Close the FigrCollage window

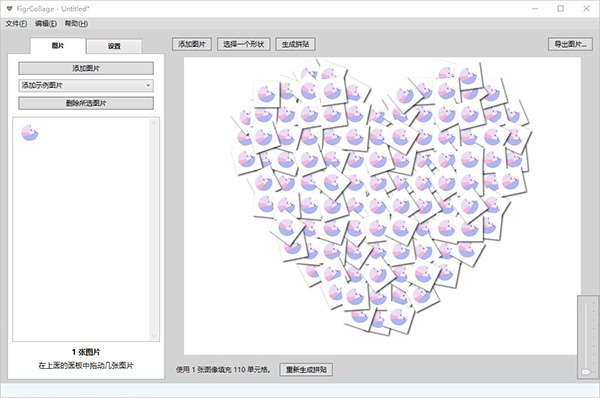click(x=586, y=8)
